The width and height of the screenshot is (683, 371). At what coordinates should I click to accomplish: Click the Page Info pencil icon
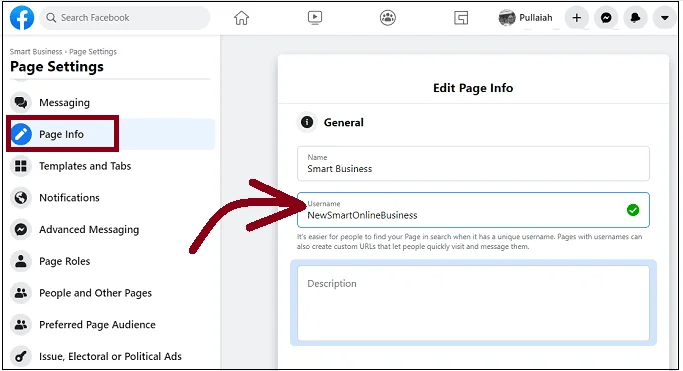click(x=20, y=134)
